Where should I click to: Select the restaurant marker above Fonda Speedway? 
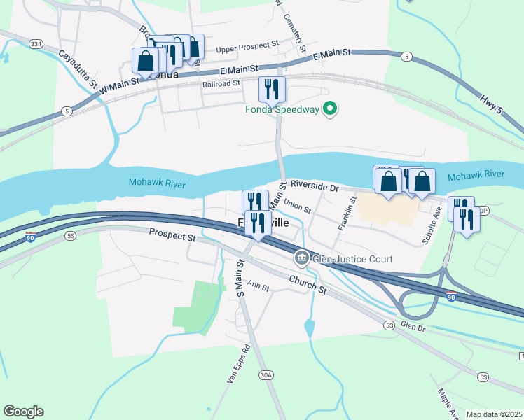[x=272, y=89]
